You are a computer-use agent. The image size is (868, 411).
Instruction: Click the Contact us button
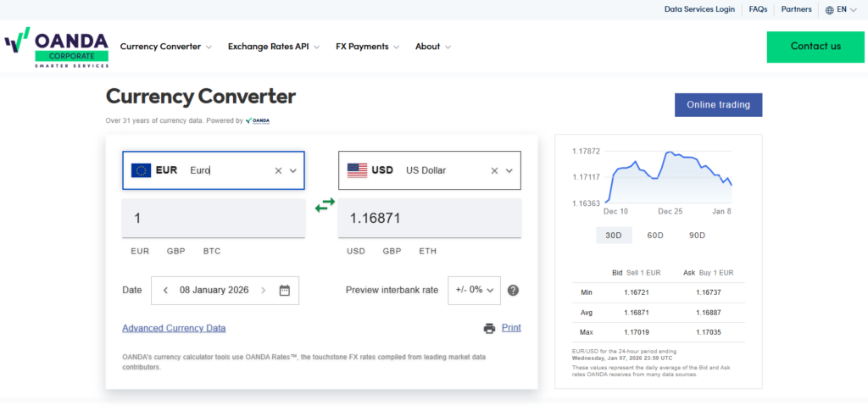coord(815,47)
